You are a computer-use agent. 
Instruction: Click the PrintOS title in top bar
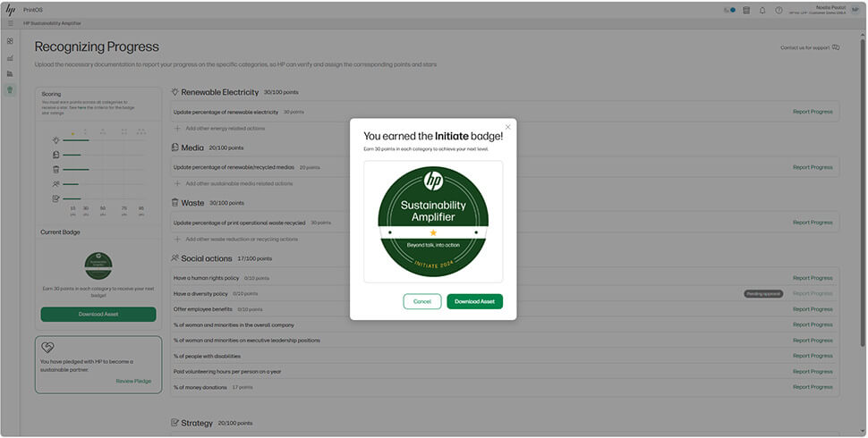(x=32, y=10)
